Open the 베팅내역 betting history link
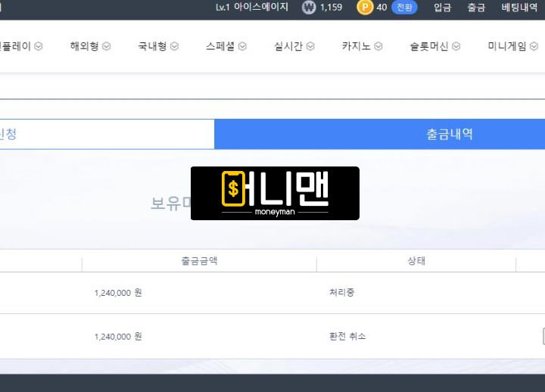This screenshot has height=392, width=545. [519, 8]
